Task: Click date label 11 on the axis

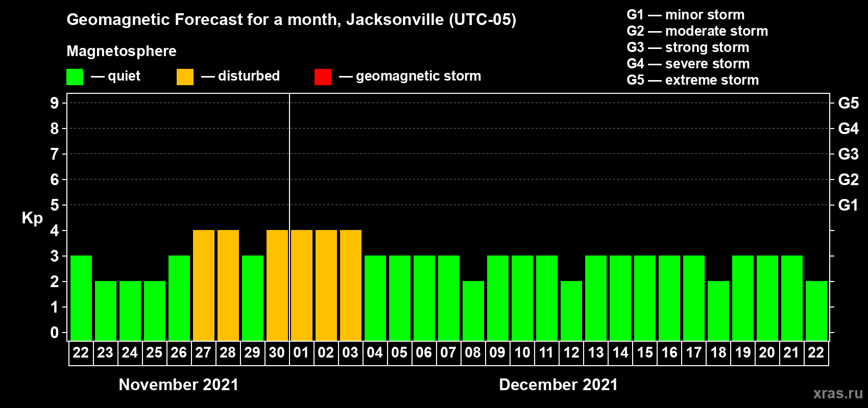Action: (x=546, y=352)
